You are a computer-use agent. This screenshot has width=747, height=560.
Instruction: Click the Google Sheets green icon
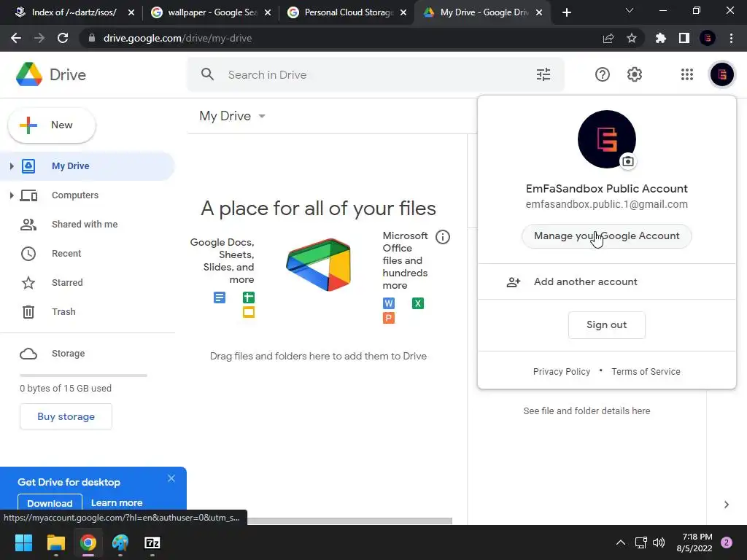248,297
